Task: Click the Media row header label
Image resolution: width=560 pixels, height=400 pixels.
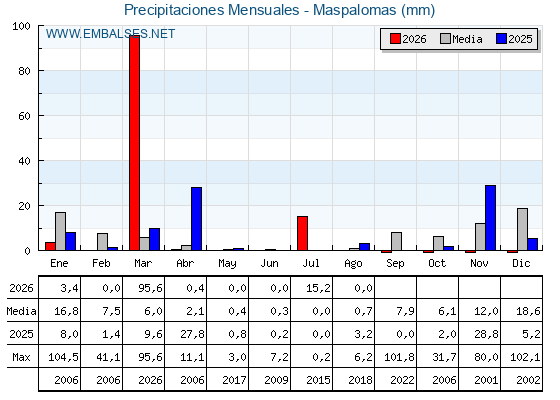Action: pos(21,311)
